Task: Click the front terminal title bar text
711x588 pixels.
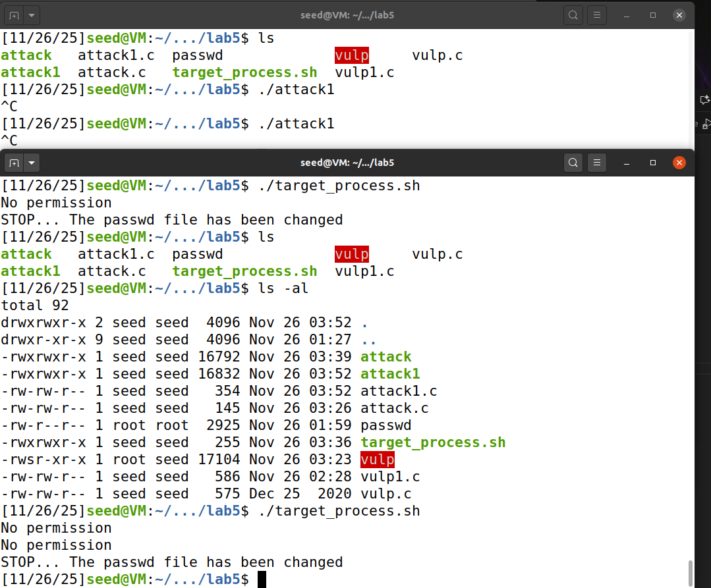Action: (347, 163)
